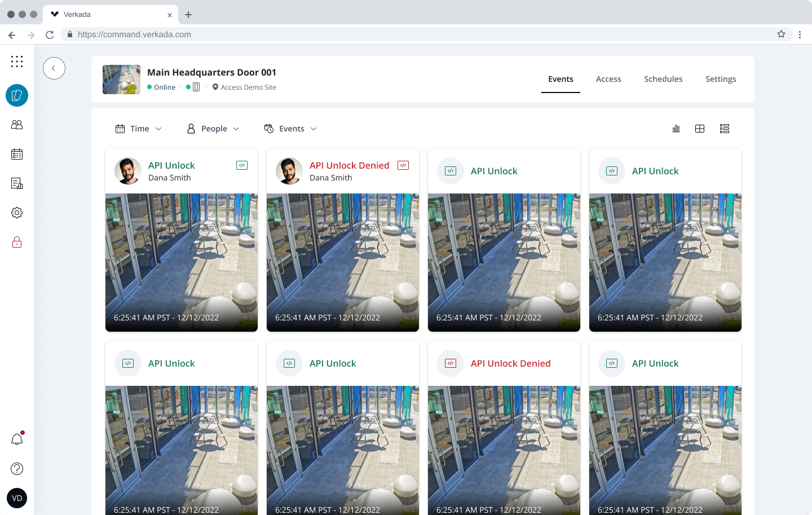Open the Events filter dropdown
The width and height of the screenshot is (812, 515).
pyautogui.click(x=290, y=129)
